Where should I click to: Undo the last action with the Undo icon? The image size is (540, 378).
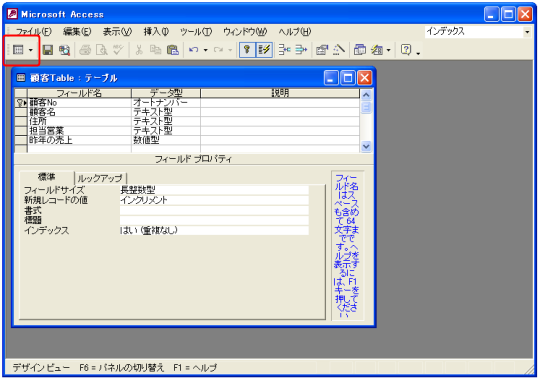[194, 50]
